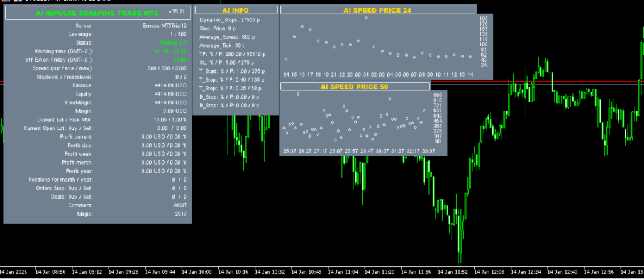The width and height of the screenshot is (644, 279).
Task: Click the Profit year value
Action: tap(164, 171)
